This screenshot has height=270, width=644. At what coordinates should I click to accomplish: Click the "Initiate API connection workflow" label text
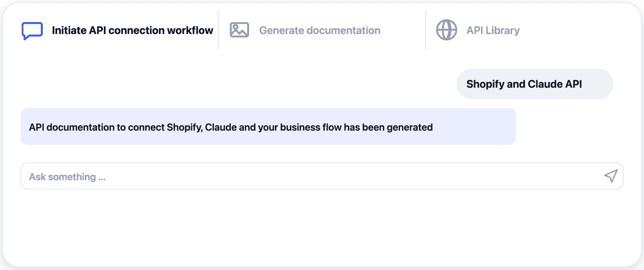132,30
